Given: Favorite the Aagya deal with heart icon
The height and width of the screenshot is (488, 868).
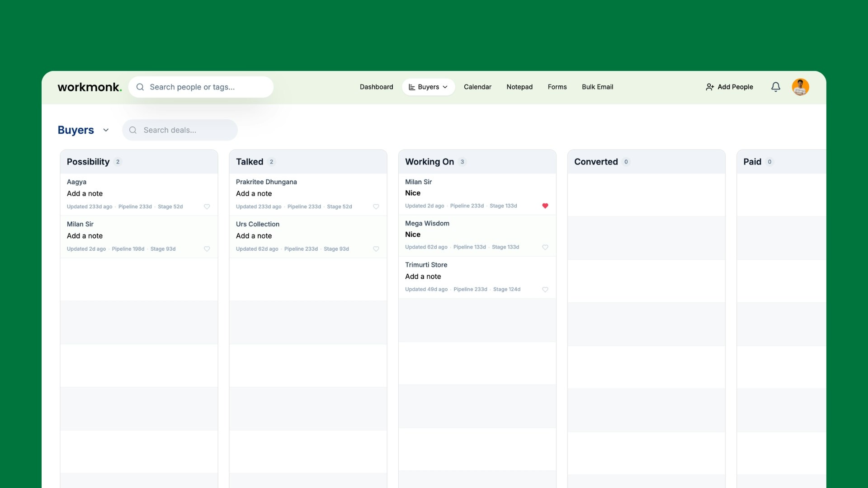Looking at the screenshot, I should [207, 206].
